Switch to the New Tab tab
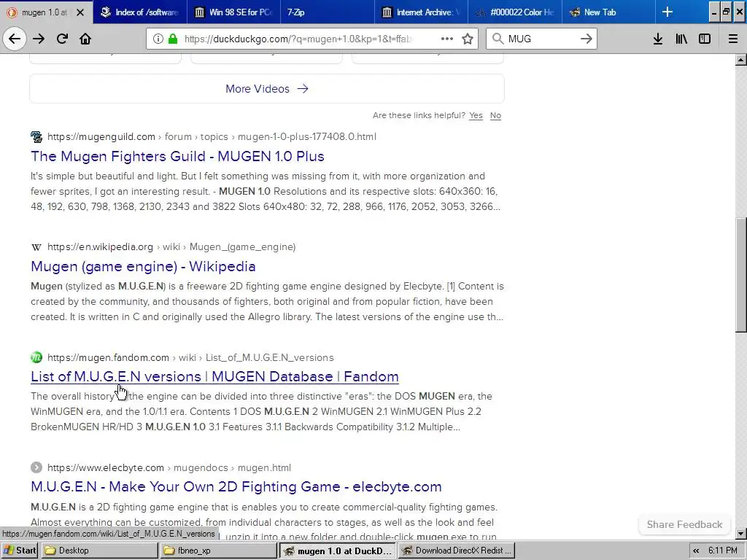 tap(609, 12)
